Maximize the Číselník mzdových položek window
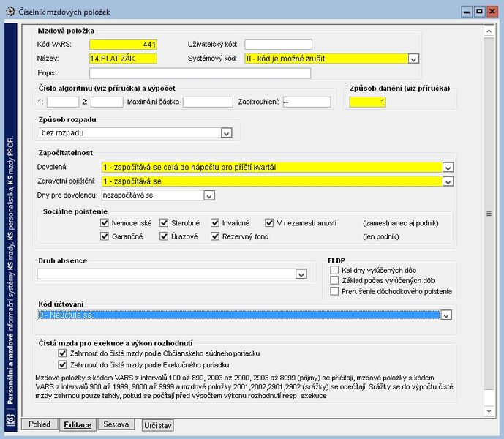The width and height of the screenshot is (504, 439). coord(479,12)
